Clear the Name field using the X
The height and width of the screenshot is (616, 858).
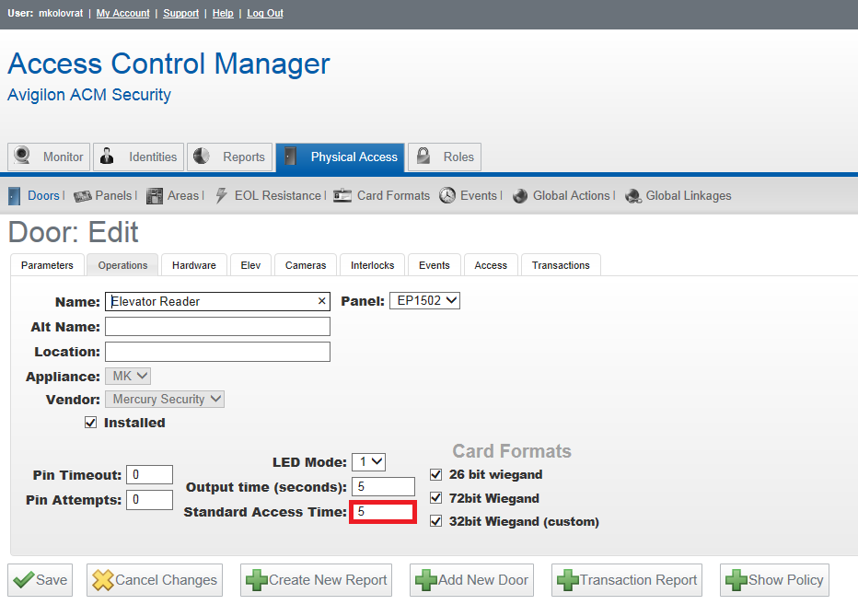tap(320, 301)
